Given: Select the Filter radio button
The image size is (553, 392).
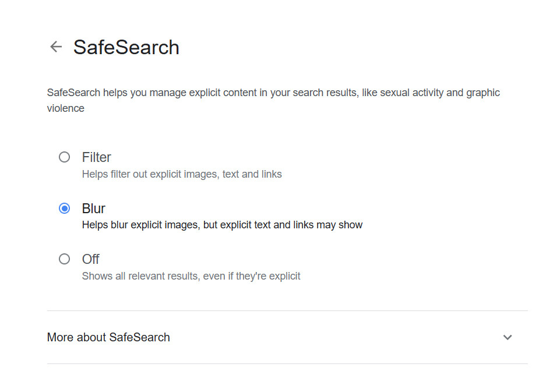Looking at the screenshot, I should coord(65,157).
